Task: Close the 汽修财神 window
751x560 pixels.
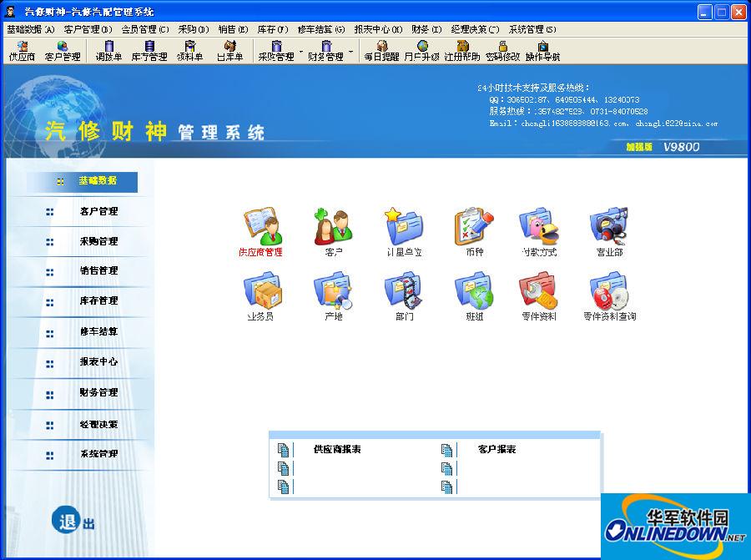Action: [x=738, y=12]
